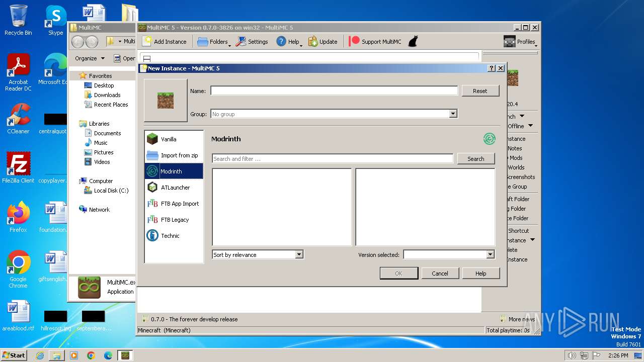Click the Modrinth Search button
The image size is (644, 362).
(x=475, y=159)
